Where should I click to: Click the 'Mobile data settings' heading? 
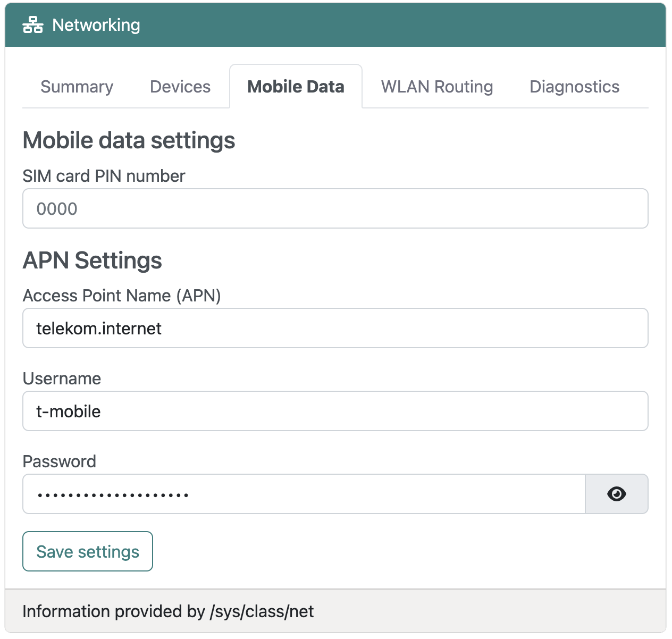tap(129, 140)
